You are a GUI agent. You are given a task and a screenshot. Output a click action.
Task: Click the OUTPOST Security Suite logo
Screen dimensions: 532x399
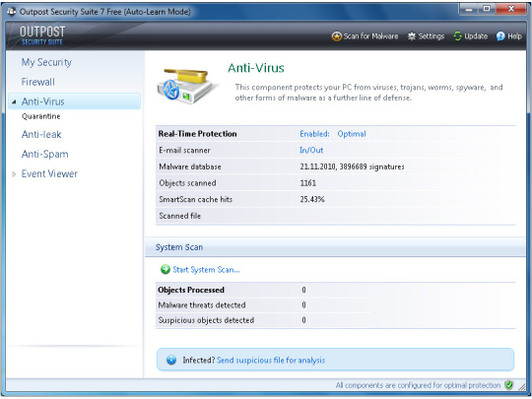point(42,35)
